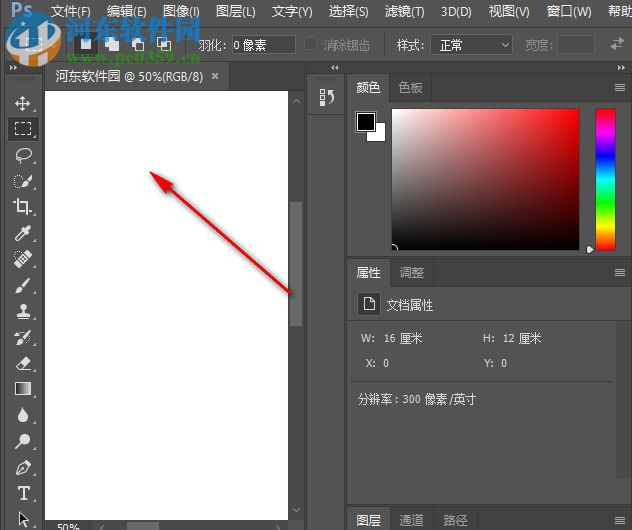Pick a color in the color field

[x=485, y=179]
